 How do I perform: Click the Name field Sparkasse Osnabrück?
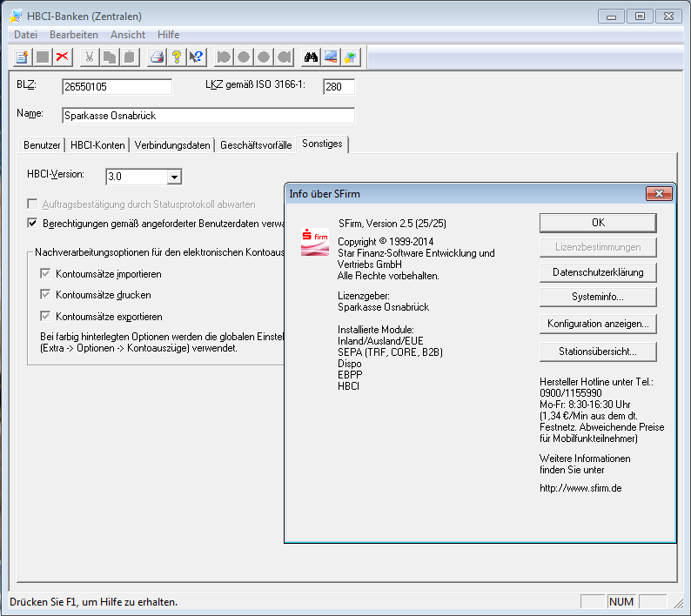[x=208, y=116]
